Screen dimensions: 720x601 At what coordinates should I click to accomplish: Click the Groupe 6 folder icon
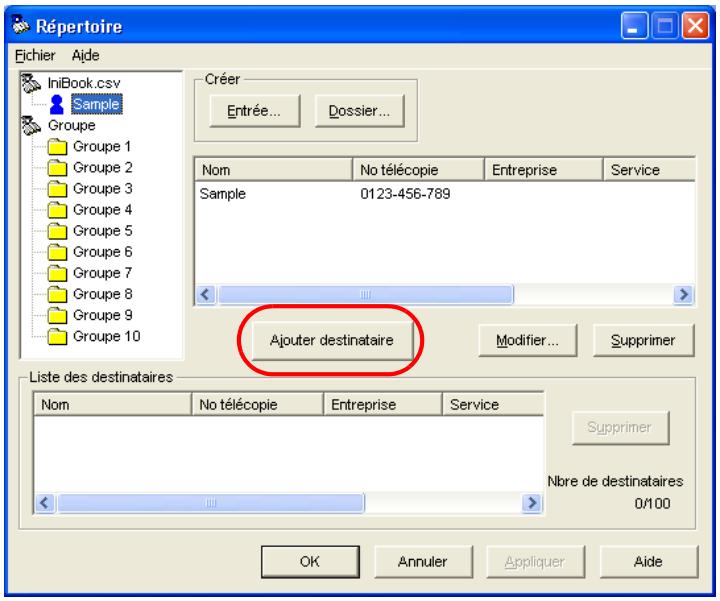click(57, 252)
